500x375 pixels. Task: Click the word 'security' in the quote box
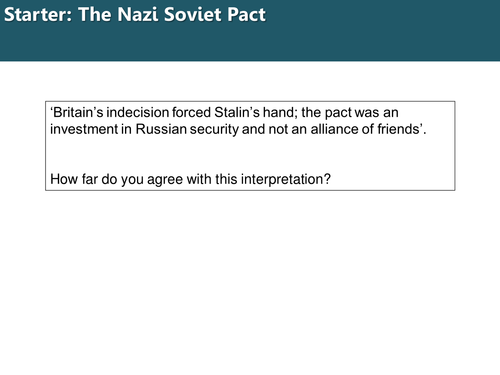click(x=214, y=130)
